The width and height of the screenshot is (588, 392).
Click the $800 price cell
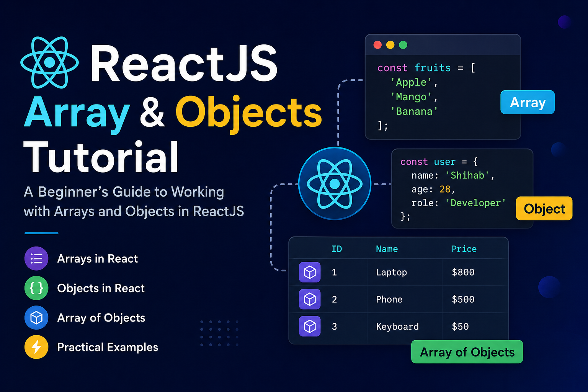pos(463,272)
